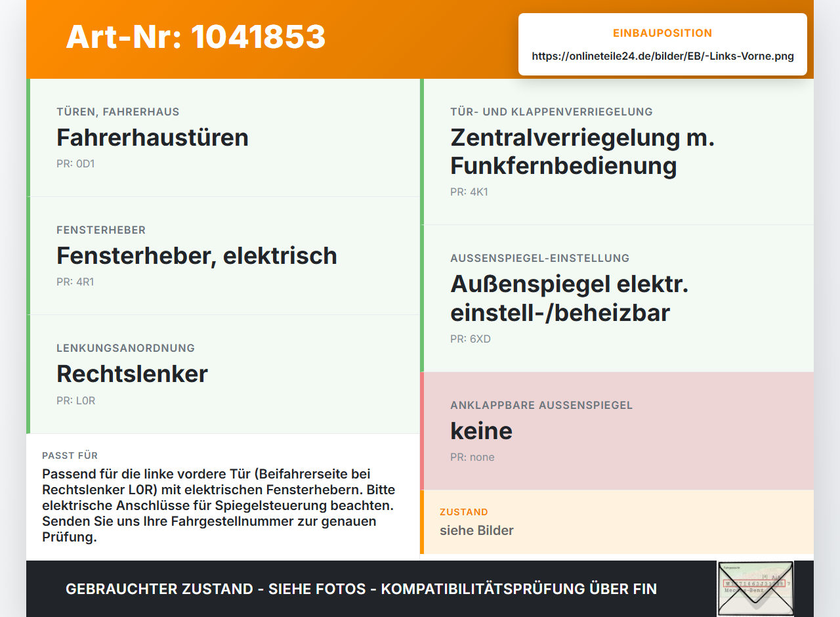The image size is (840, 617).
Task: Click the Türen, Fahrerhaus category label
Action: (x=118, y=112)
